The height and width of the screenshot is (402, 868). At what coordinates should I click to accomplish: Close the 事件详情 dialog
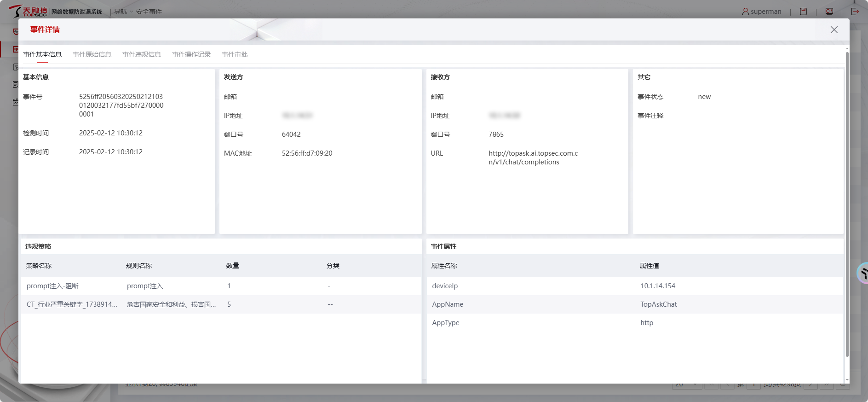(834, 30)
